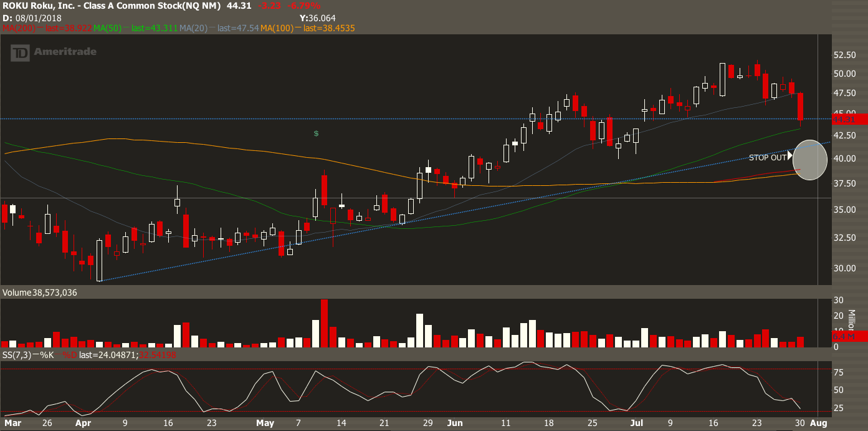Click the ROKU stock title text

111,6
